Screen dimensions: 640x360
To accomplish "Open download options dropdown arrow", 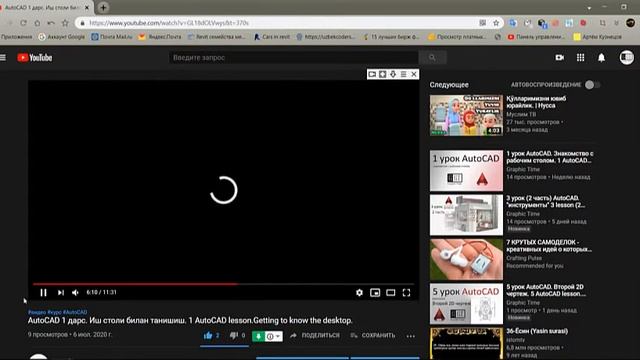I will pos(278,336).
